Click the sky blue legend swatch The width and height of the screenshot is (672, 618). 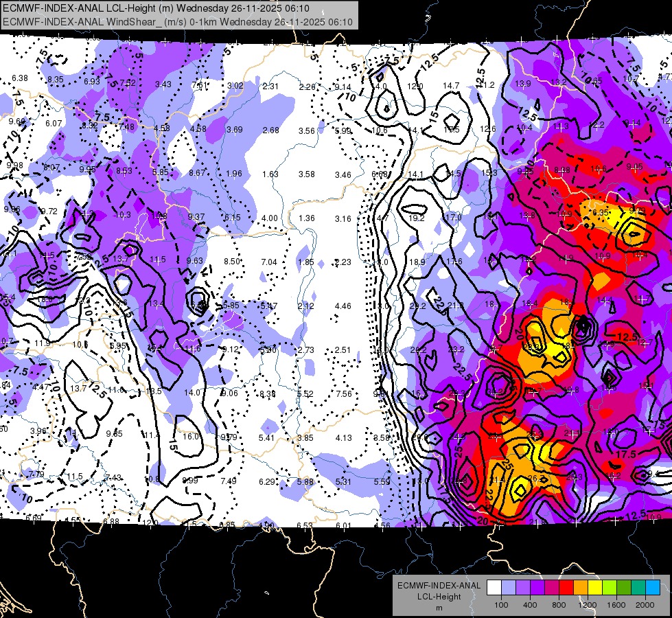click(x=653, y=588)
